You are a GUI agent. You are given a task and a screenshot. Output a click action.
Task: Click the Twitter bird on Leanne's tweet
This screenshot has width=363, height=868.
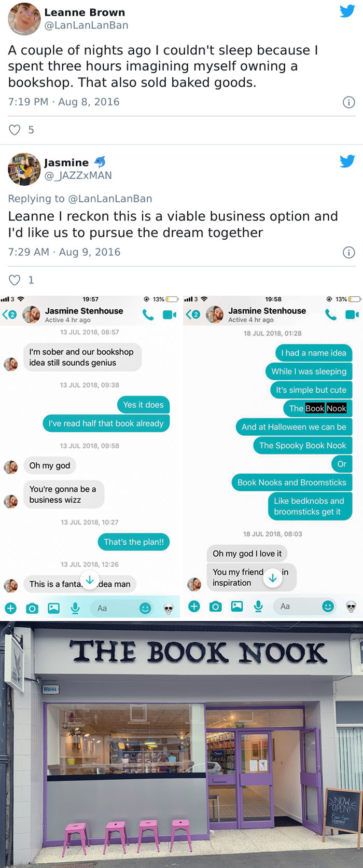[347, 11]
